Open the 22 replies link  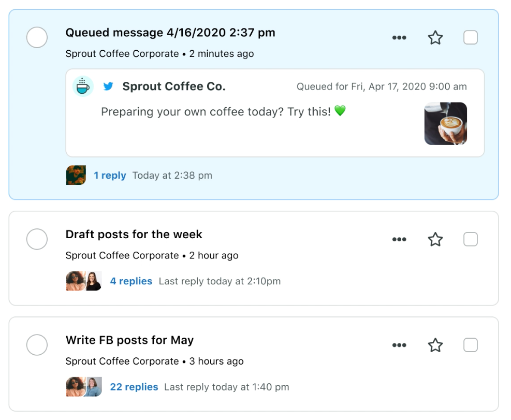(134, 387)
